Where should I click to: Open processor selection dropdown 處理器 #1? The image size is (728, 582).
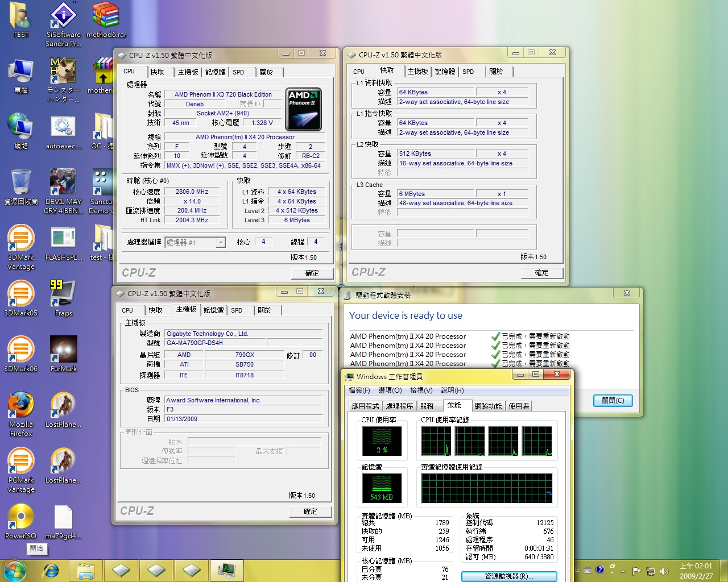tap(195, 242)
